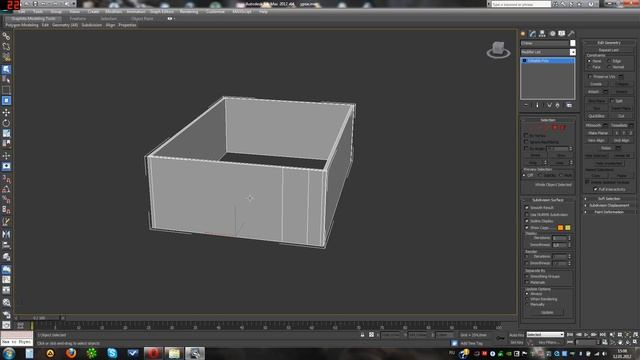
Task: Select the Select and Link tool
Action: pos(6,37)
